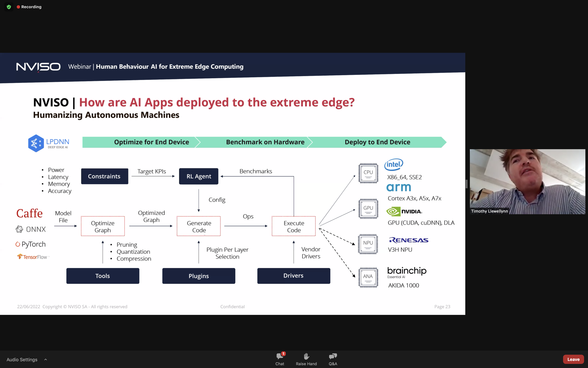Click the 'Page 23' footer text
The image size is (588, 368).
point(442,307)
